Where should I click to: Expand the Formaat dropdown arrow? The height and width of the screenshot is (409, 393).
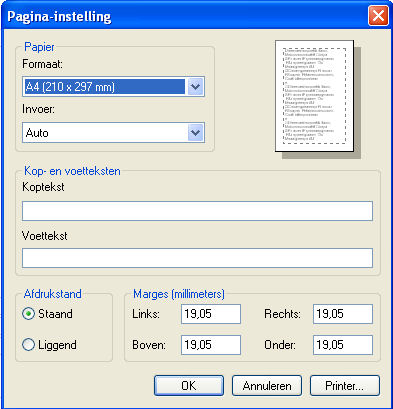click(x=195, y=87)
